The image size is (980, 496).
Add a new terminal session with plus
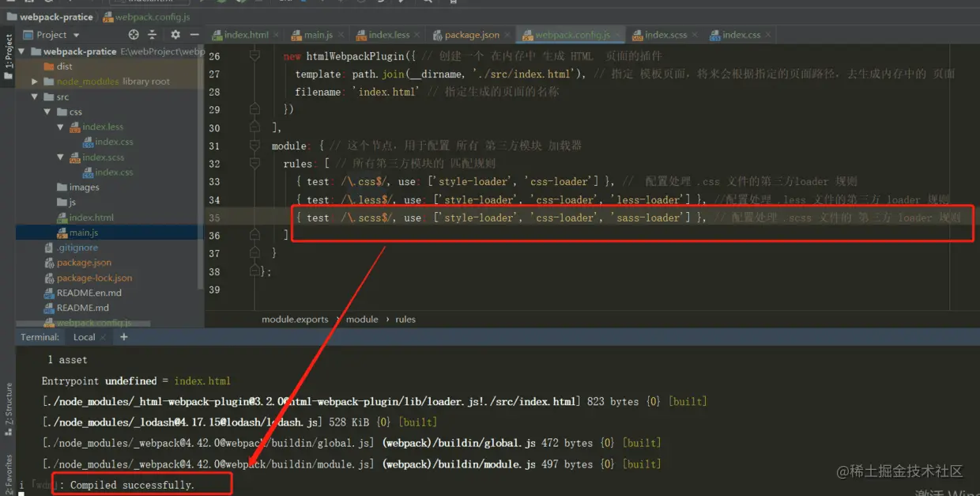pos(123,337)
